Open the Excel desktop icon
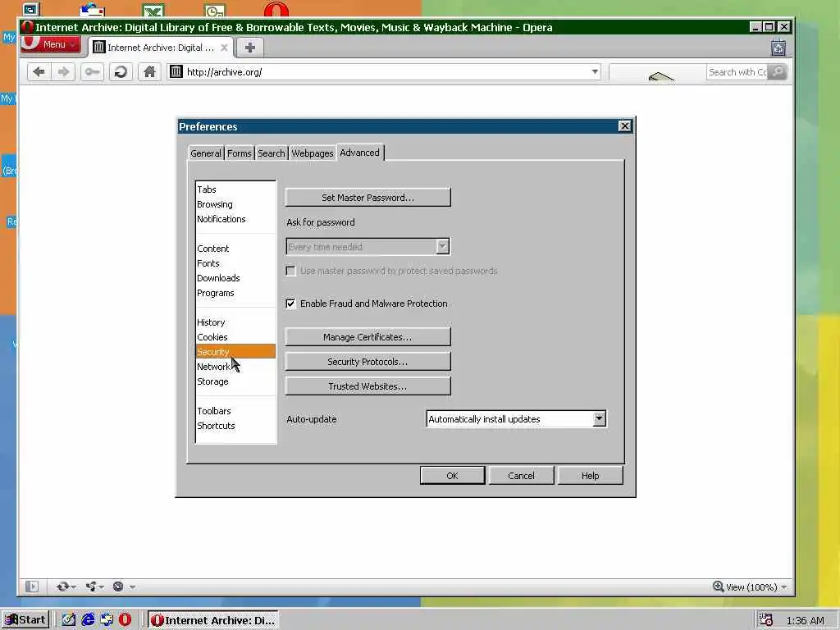The height and width of the screenshot is (630, 840). [x=153, y=10]
